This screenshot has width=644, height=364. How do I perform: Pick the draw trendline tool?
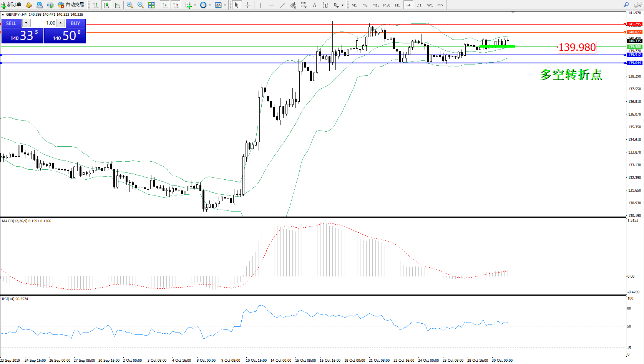coord(282,5)
